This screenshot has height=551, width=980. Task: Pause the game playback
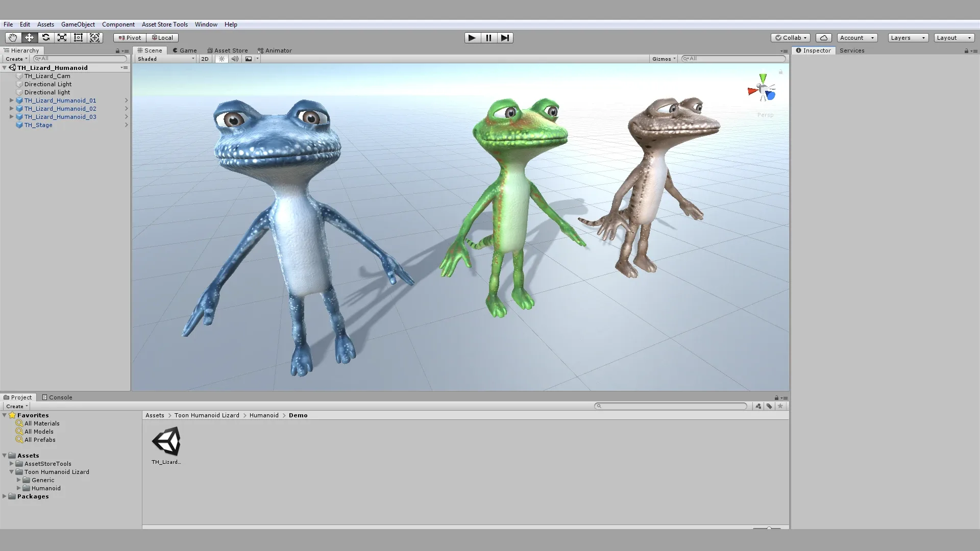pos(488,38)
